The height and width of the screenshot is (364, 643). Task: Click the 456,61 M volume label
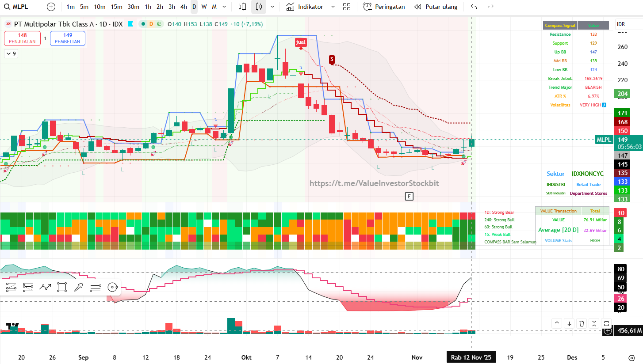(628, 330)
